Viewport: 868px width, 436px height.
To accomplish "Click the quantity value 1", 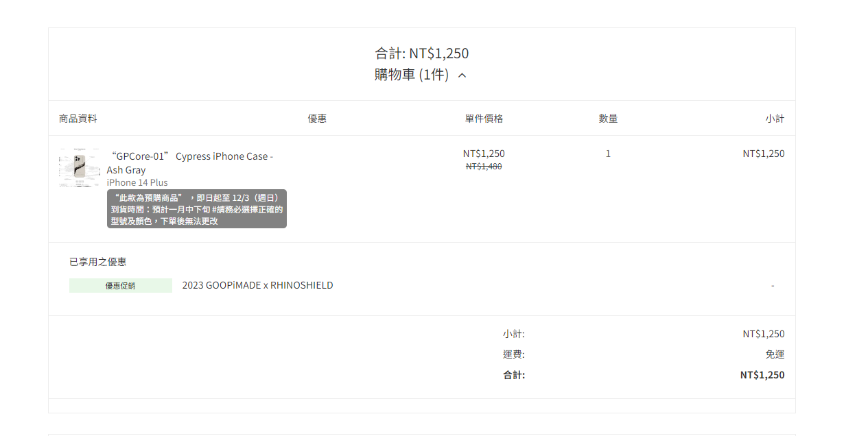I will (x=608, y=154).
